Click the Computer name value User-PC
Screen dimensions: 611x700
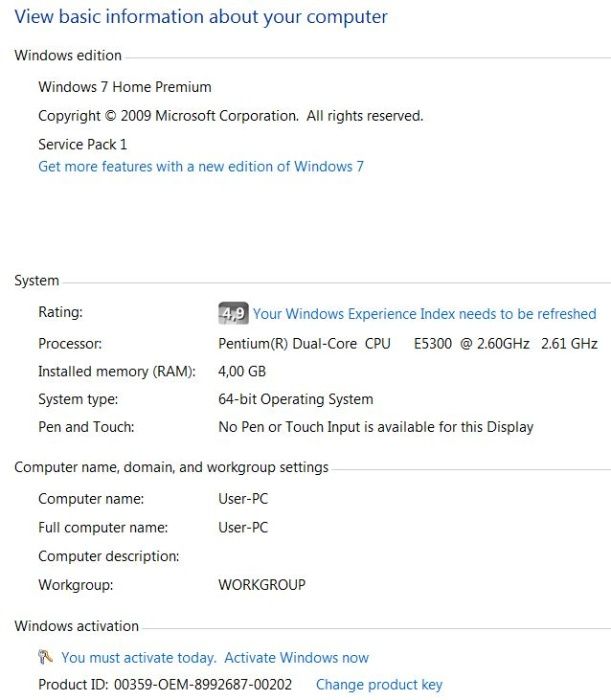[x=243, y=499]
